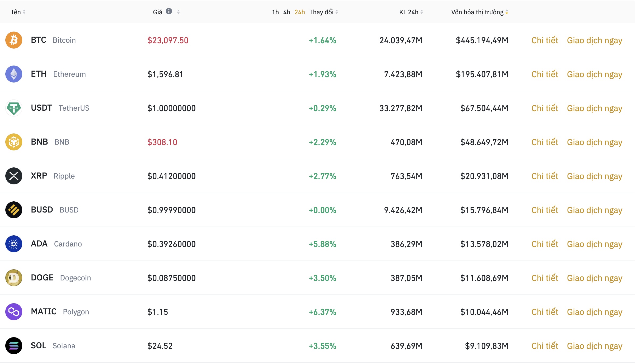
Task: Click the Ethereum coin logo icon
Action: click(x=14, y=74)
